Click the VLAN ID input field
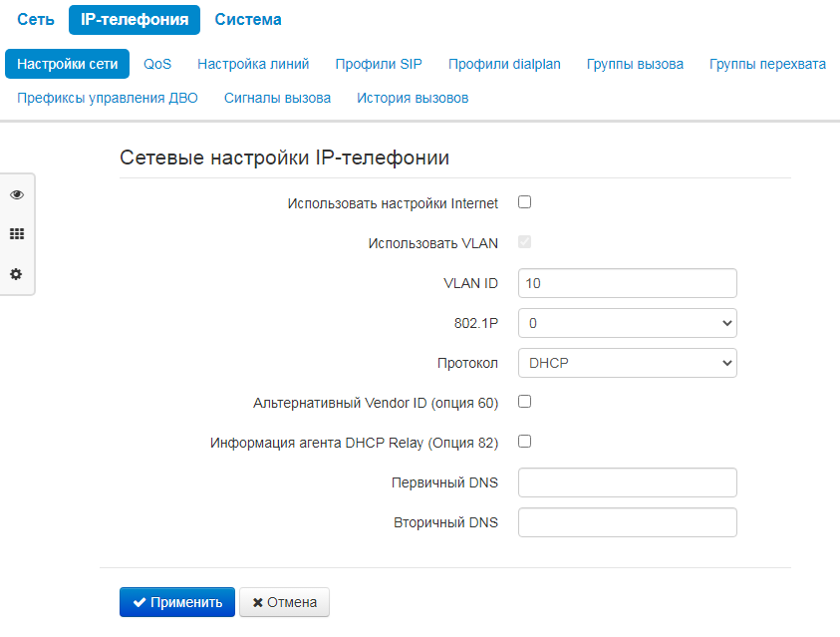The width and height of the screenshot is (840, 637). [627, 283]
